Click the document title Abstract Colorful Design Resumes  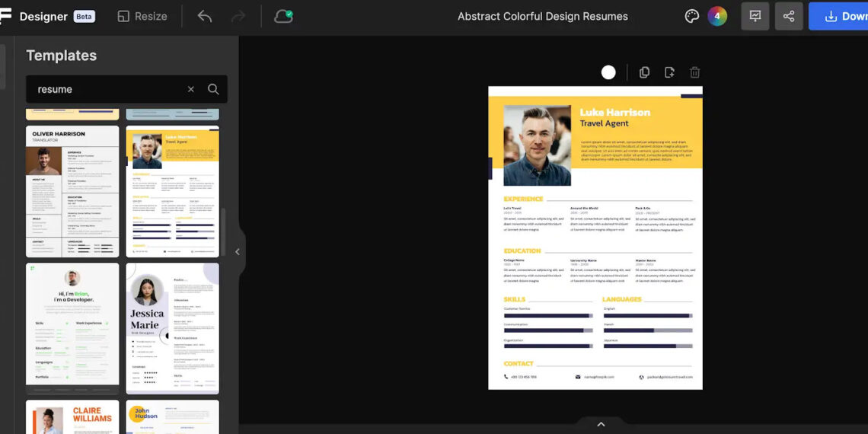click(542, 17)
